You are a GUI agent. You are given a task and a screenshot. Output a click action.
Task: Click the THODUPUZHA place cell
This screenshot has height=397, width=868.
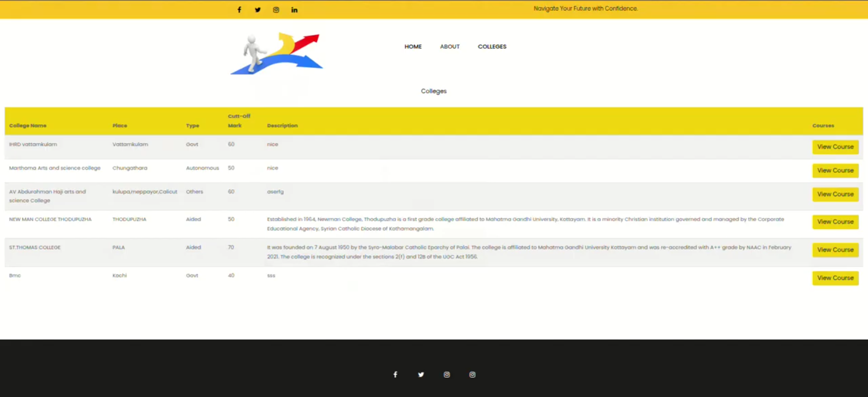pyautogui.click(x=129, y=219)
